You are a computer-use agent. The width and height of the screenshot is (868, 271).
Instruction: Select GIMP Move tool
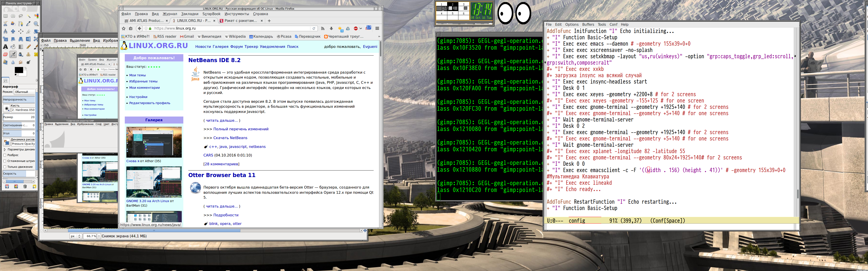coord(13,31)
